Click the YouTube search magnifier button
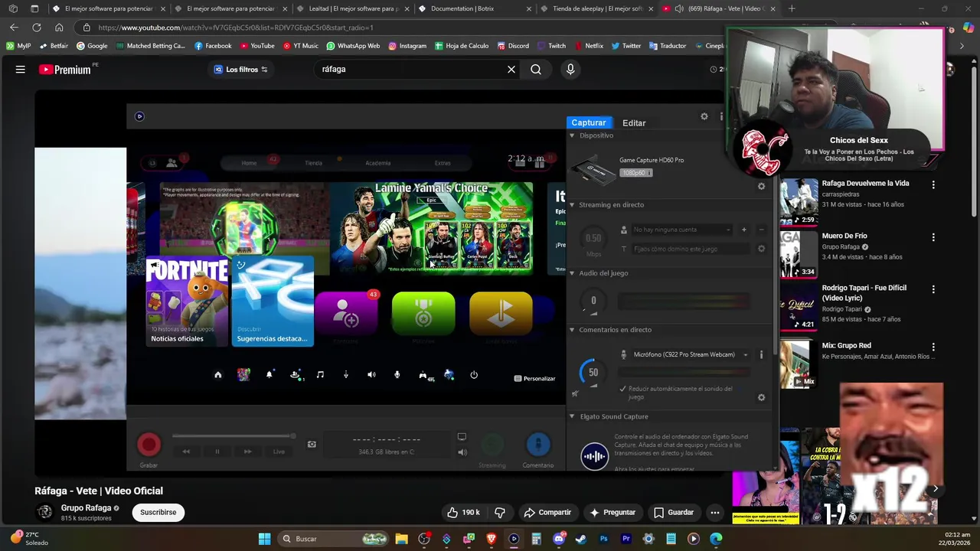The height and width of the screenshot is (551, 980). coord(536,70)
